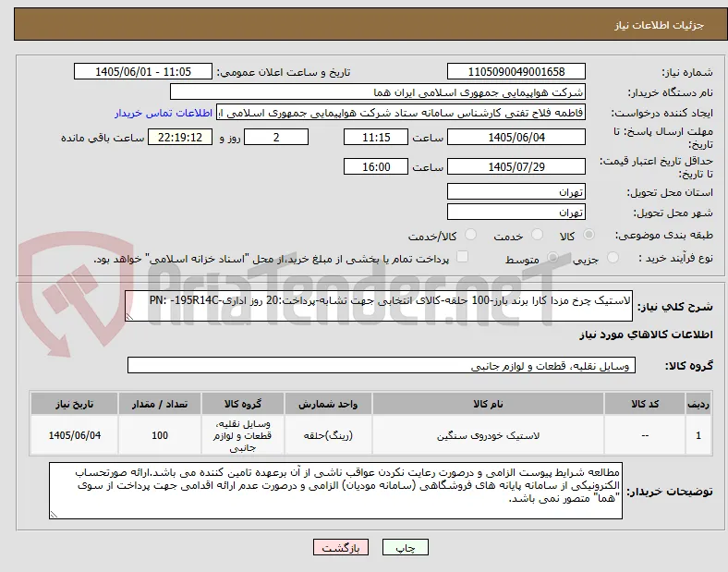Select the خدمت radio button
The image size is (728, 572).
coord(537,235)
